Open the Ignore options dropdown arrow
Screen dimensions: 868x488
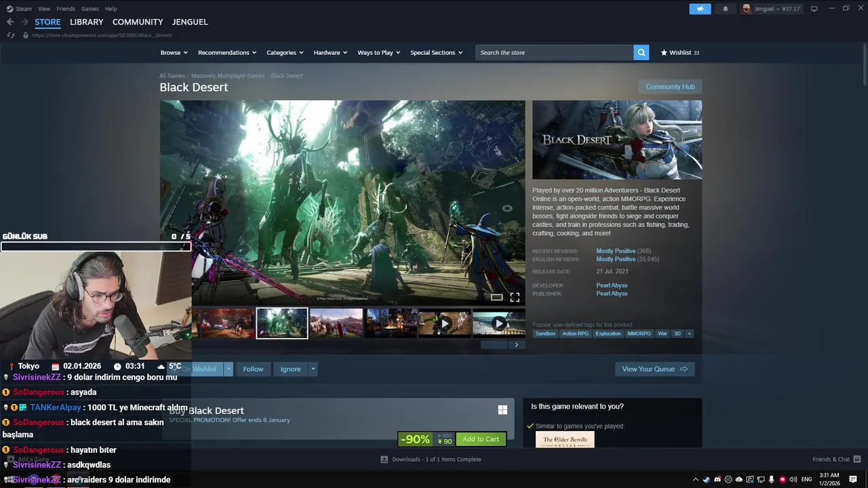click(x=313, y=369)
